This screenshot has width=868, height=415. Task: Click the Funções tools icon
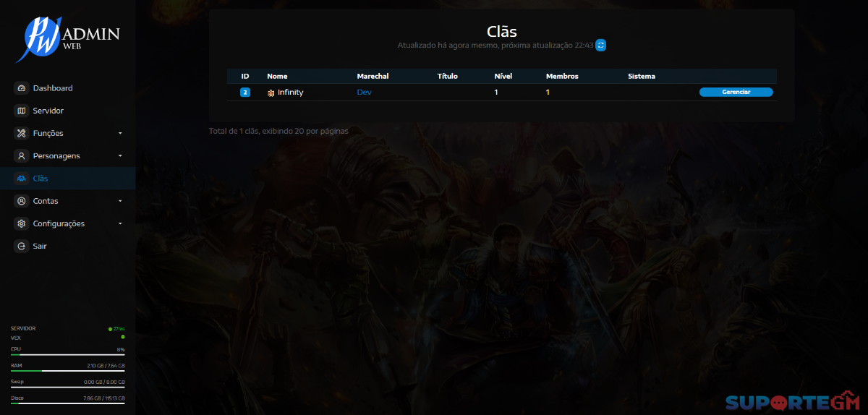[21, 133]
